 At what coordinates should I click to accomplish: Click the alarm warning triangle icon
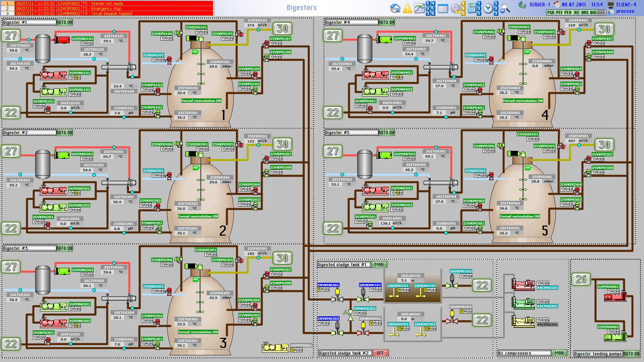coord(407,8)
